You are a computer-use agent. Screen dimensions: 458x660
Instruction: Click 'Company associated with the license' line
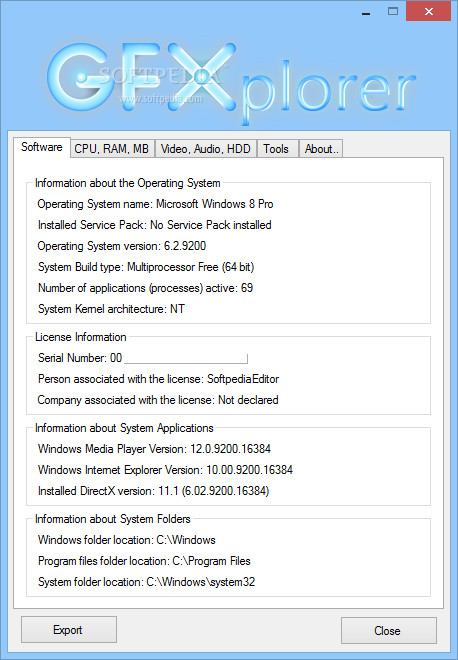tap(158, 400)
